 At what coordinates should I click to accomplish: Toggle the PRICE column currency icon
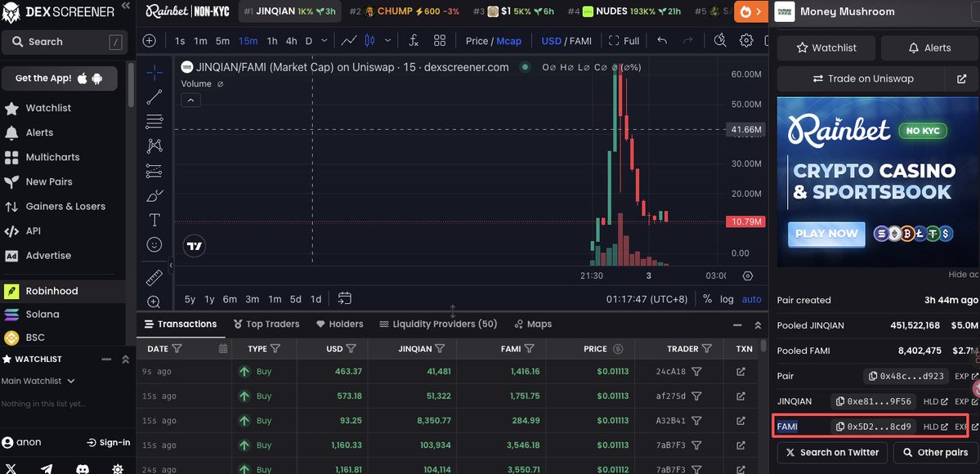click(618, 349)
